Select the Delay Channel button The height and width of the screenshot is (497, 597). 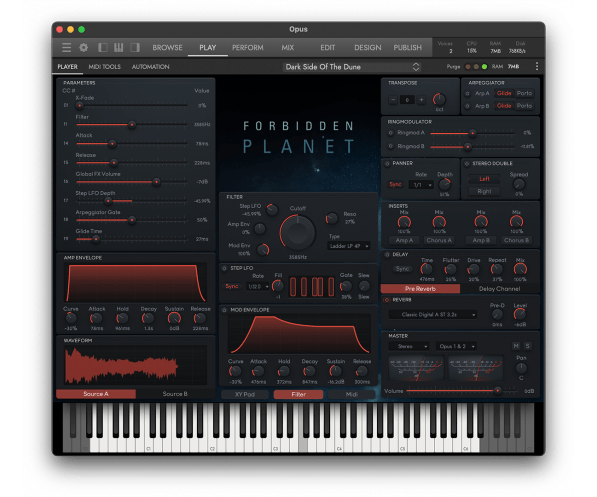tap(500, 289)
